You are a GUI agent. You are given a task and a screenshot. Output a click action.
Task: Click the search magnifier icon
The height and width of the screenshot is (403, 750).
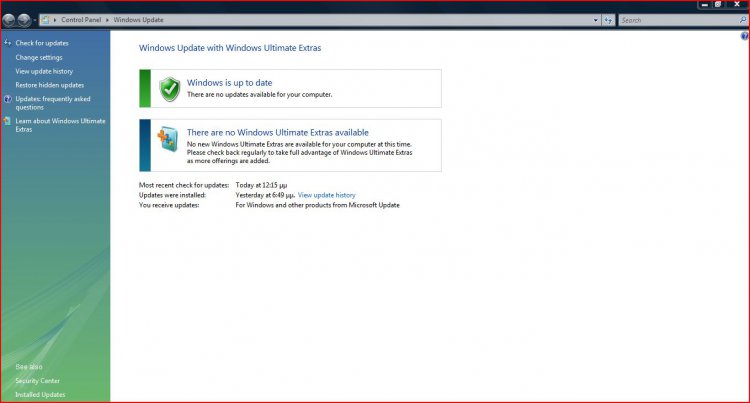pos(743,20)
